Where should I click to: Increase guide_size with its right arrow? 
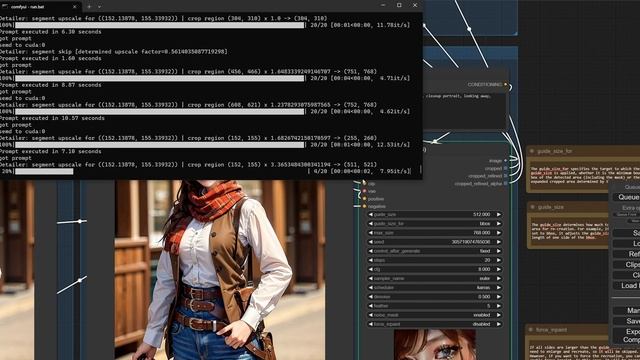499,214
